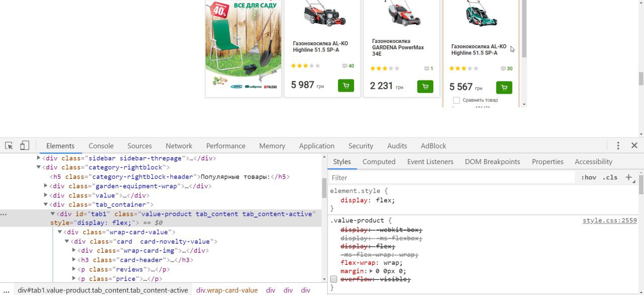Screen dimensions: 644x295
Task: Open the Security tab
Action: [361, 145]
